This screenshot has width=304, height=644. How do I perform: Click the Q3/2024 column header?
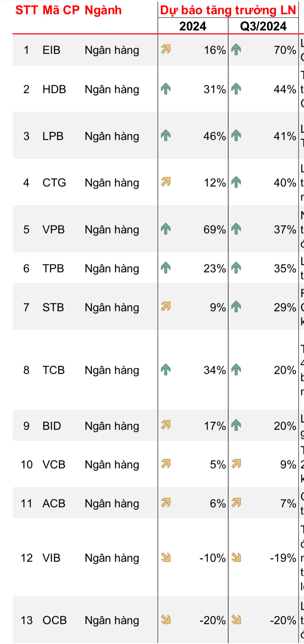tap(263, 26)
